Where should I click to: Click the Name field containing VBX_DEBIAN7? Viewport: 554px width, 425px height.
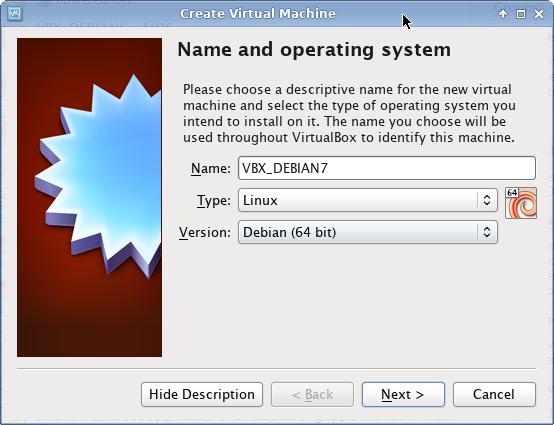[387, 168]
